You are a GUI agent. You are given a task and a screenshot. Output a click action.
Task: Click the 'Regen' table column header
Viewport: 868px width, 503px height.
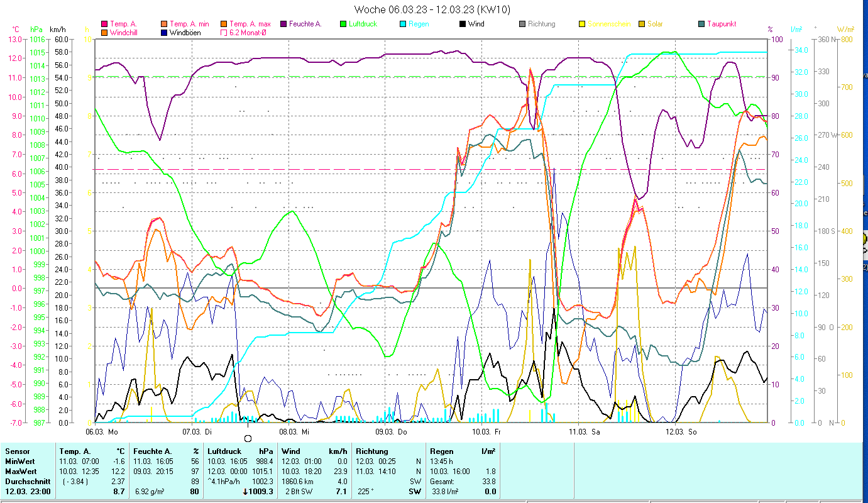point(442,451)
